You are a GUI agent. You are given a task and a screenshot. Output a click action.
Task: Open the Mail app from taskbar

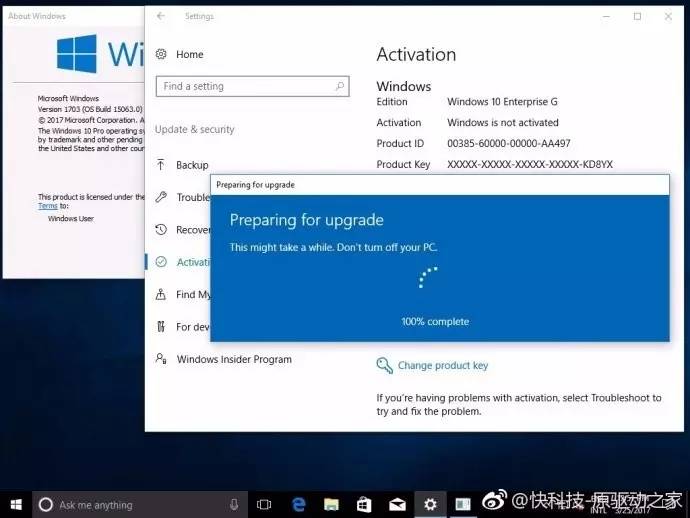pos(397,505)
